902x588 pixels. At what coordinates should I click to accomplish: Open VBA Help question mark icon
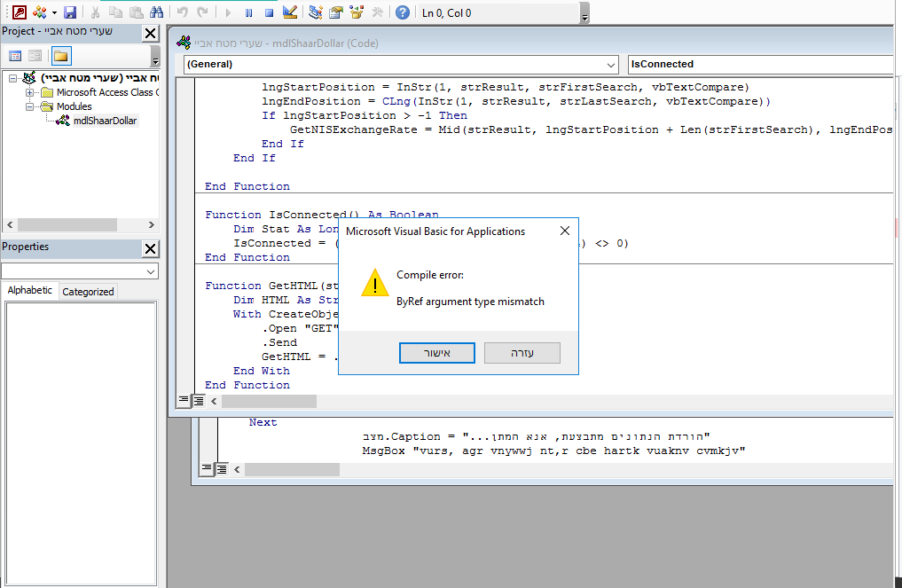403,12
